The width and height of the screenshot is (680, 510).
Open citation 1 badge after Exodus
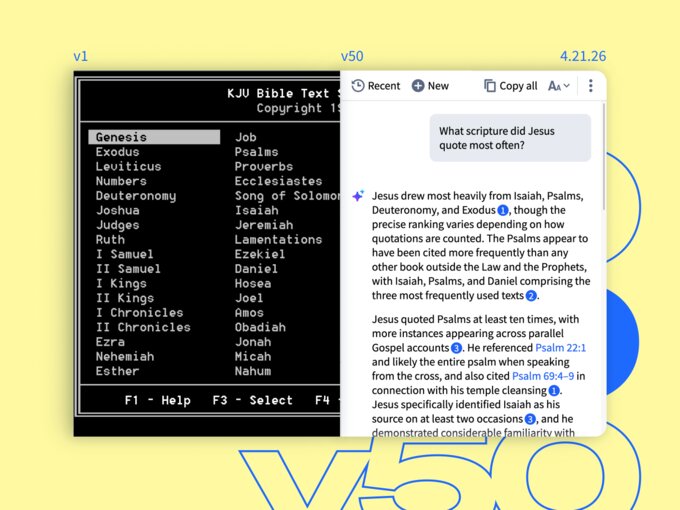pyautogui.click(x=503, y=211)
